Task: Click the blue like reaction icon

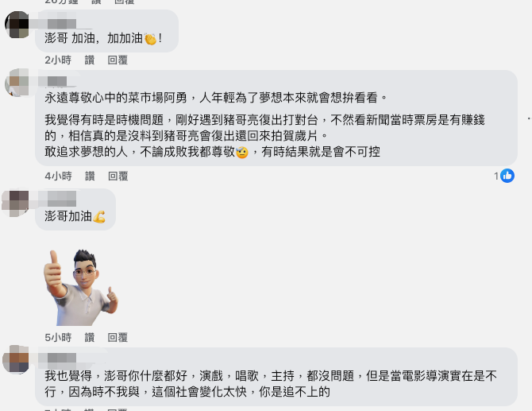Action: coord(507,176)
